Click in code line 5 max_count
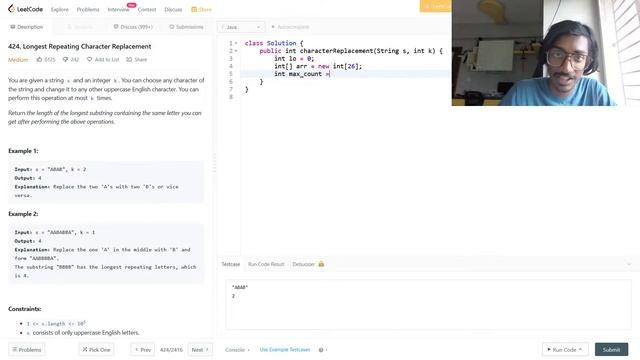Viewport: 640px width, 360px height. pyautogui.click(x=305, y=74)
